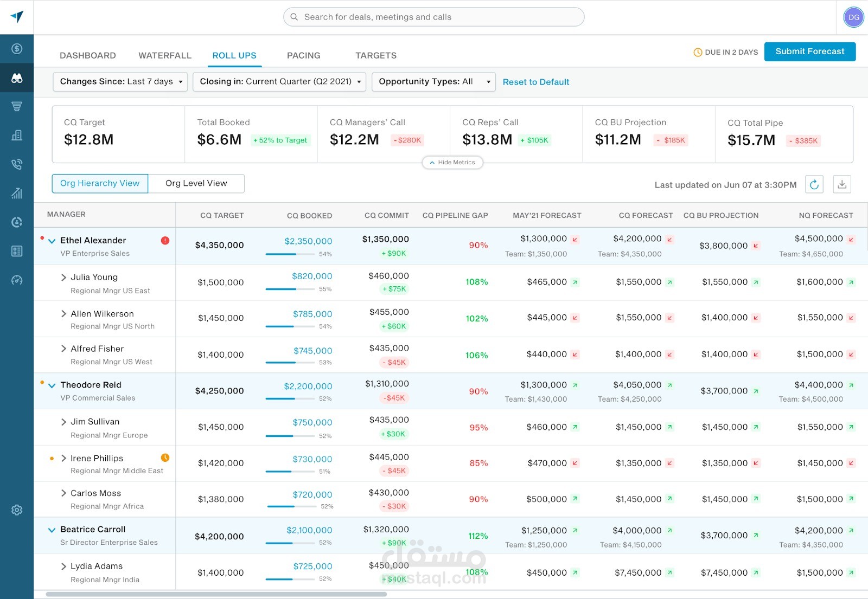Select the Roll Ups tab

[x=234, y=55]
